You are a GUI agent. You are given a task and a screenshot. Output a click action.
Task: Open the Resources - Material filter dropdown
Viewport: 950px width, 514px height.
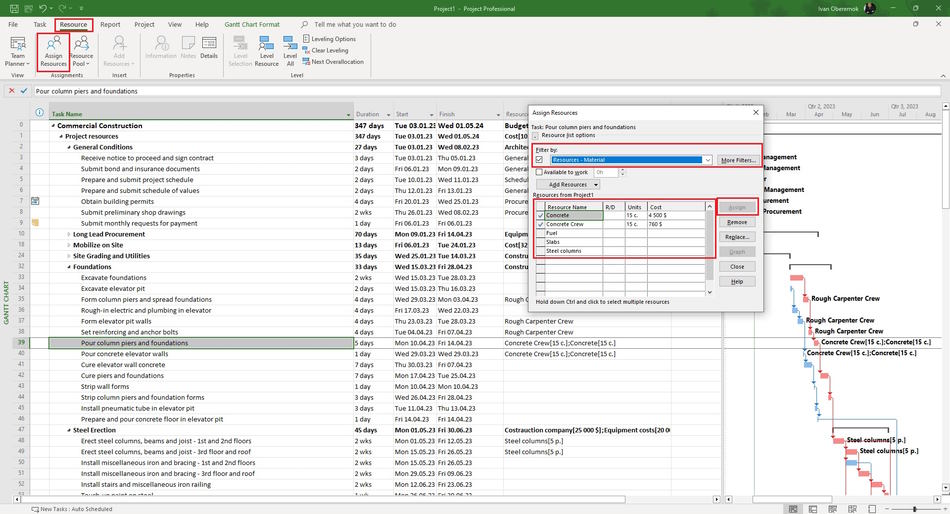pos(707,160)
